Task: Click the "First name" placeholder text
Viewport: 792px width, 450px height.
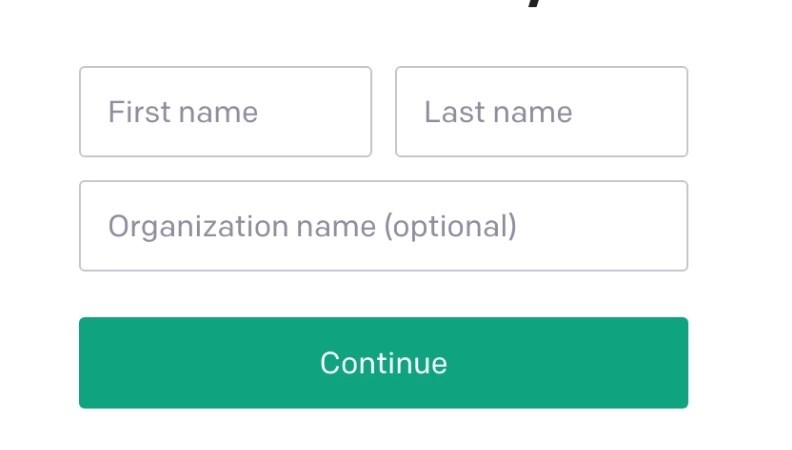Action: (183, 112)
